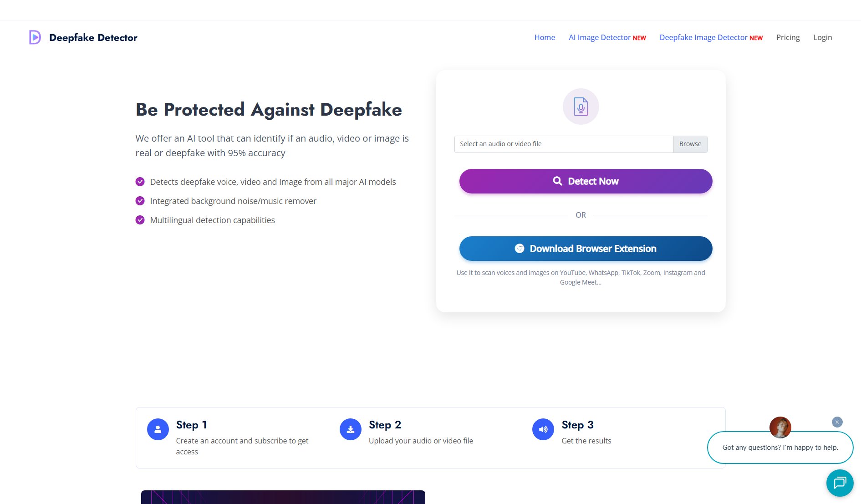This screenshot has width=861, height=504.
Task: Click the chat agent avatar photo
Action: click(780, 427)
